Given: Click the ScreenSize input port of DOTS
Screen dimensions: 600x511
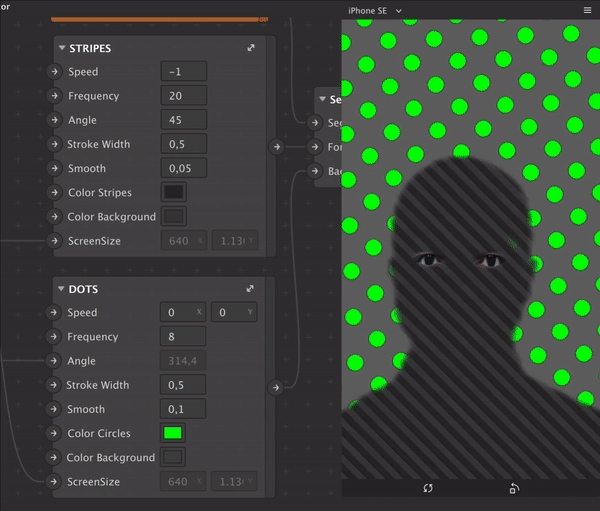Looking at the screenshot, I should (54, 482).
